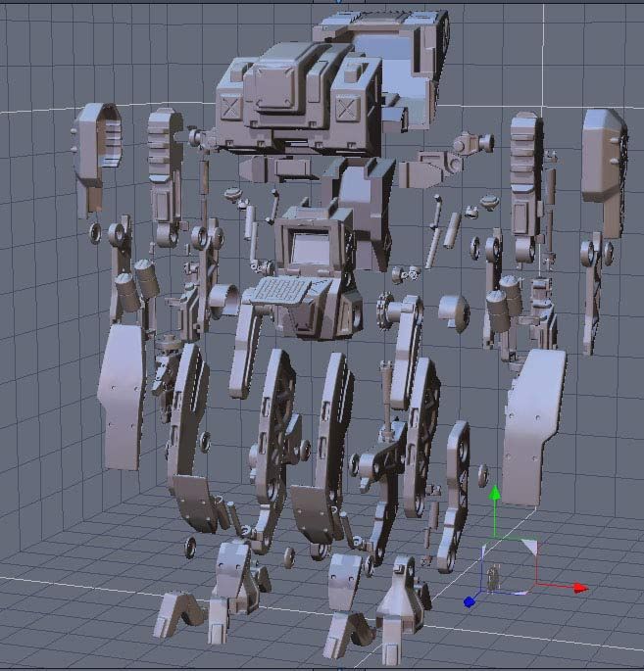Click the blue Z-axis gizmo handle
The width and height of the screenshot is (644, 671).
pyautogui.click(x=470, y=602)
